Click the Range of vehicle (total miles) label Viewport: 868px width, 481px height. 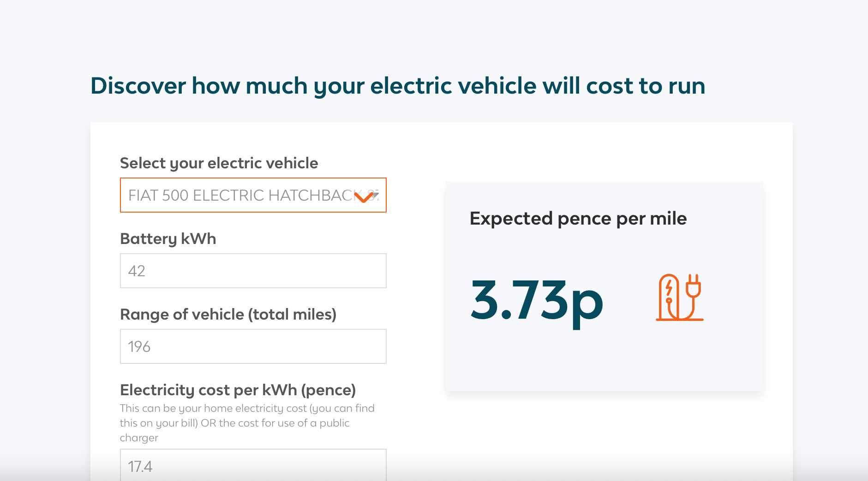pyautogui.click(x=228, y=315)
